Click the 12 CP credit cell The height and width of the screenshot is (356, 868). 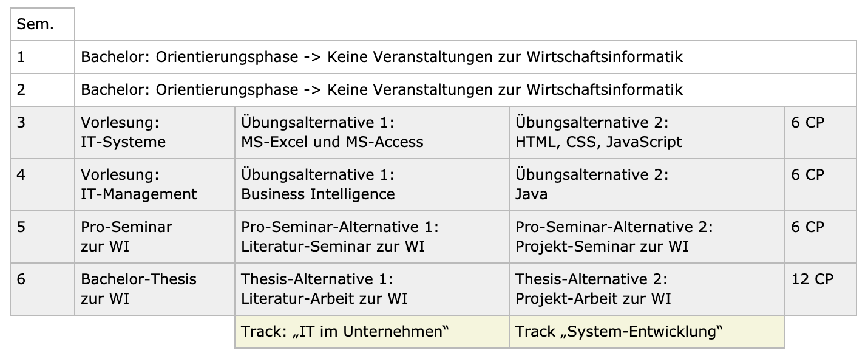pyautogui.click(x=820, y=289)
